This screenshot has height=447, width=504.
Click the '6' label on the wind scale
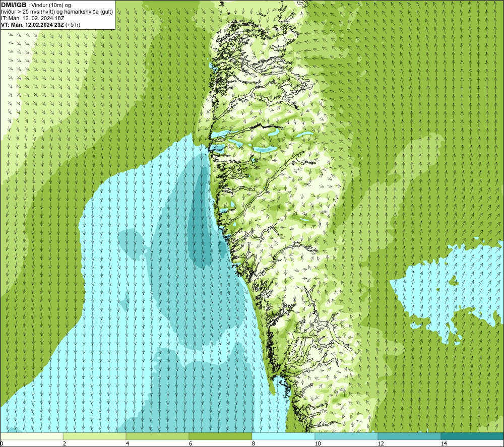191,443
